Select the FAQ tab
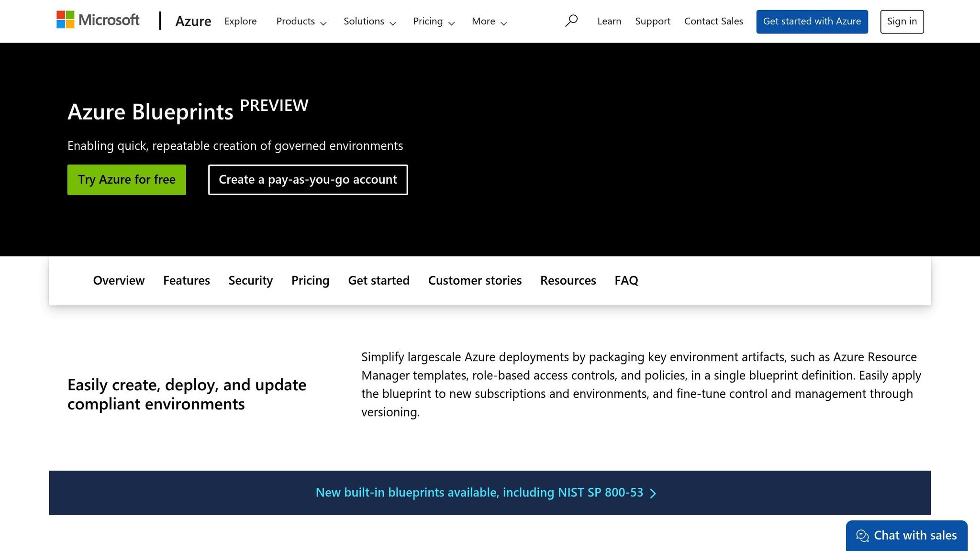 pos(626,281)
